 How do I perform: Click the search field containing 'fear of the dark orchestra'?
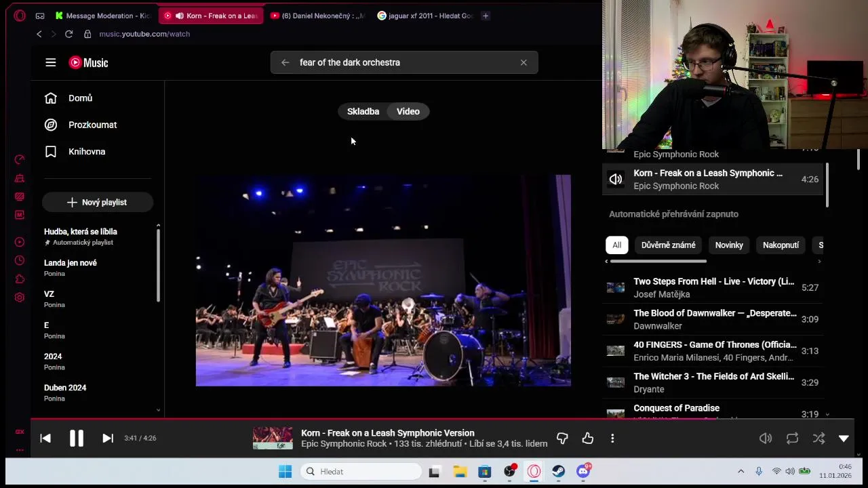point(404,62)
